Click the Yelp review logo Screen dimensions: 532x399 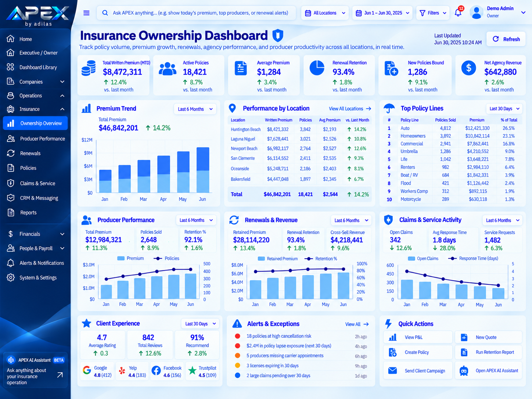pyautogui.click(x=122, y=371)
